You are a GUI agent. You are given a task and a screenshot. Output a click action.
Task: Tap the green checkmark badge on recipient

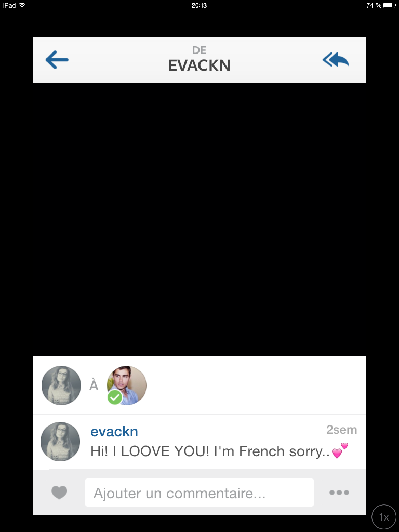point(115,397)
